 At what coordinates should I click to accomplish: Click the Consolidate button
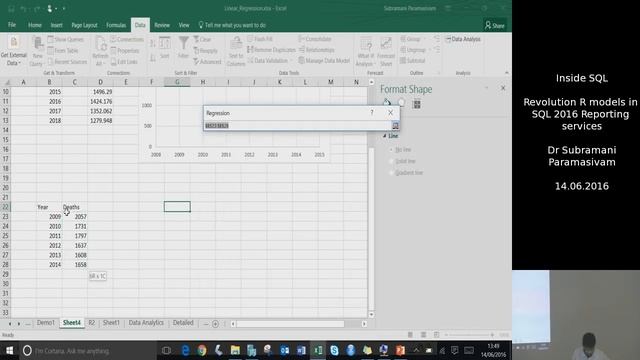[315, 39]
